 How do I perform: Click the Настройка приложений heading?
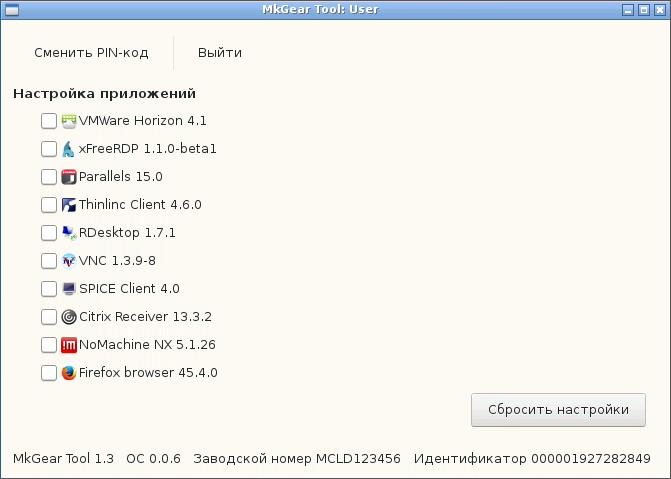[x=104, y=94]
